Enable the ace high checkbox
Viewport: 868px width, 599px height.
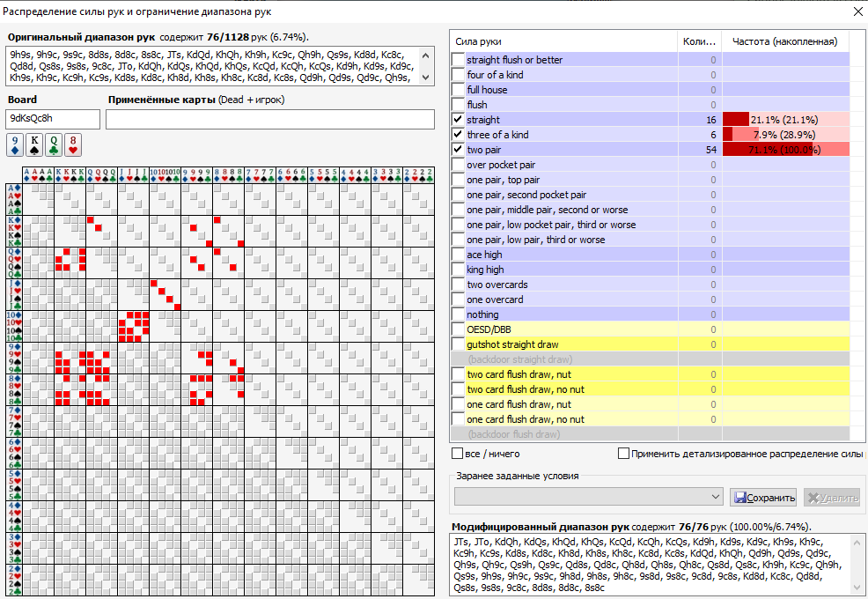(458, 255)
